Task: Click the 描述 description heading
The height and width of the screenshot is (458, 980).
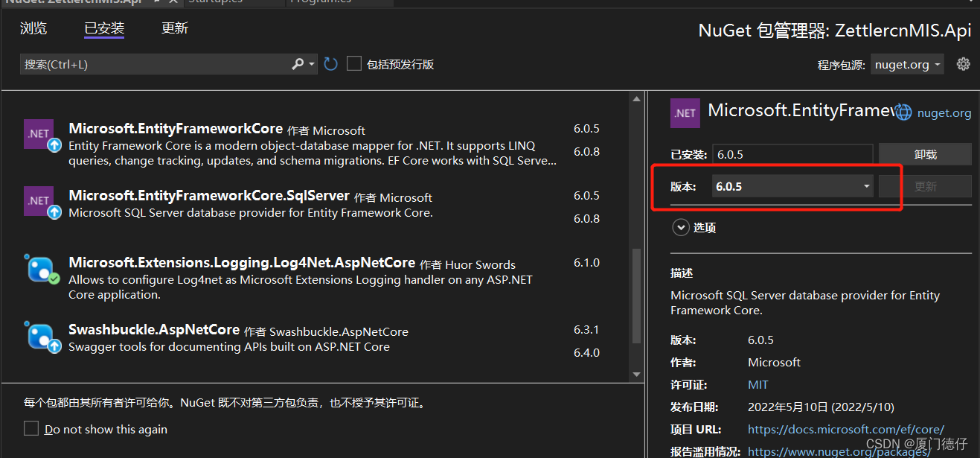Action: 682,273
